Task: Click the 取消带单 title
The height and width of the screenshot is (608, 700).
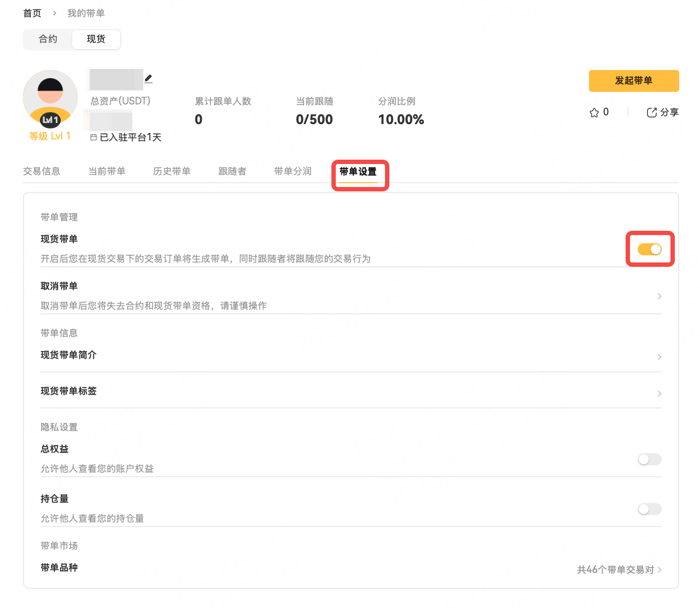Action: point(59,287)
